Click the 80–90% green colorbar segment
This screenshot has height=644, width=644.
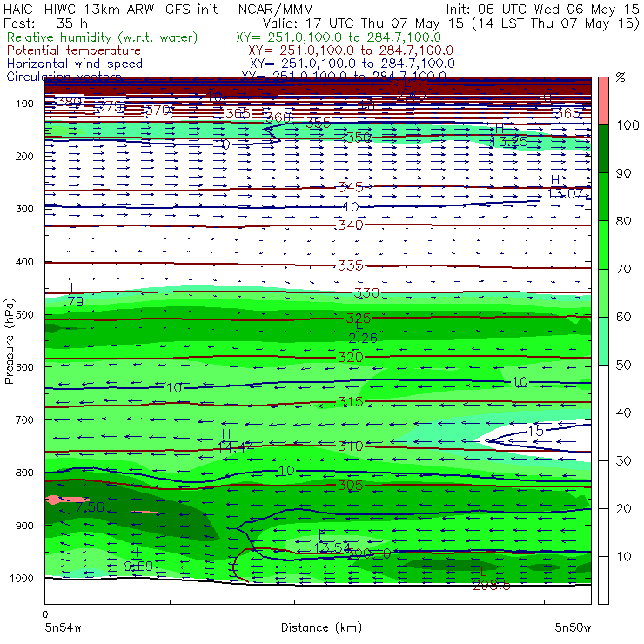click(x=603, y=197)
